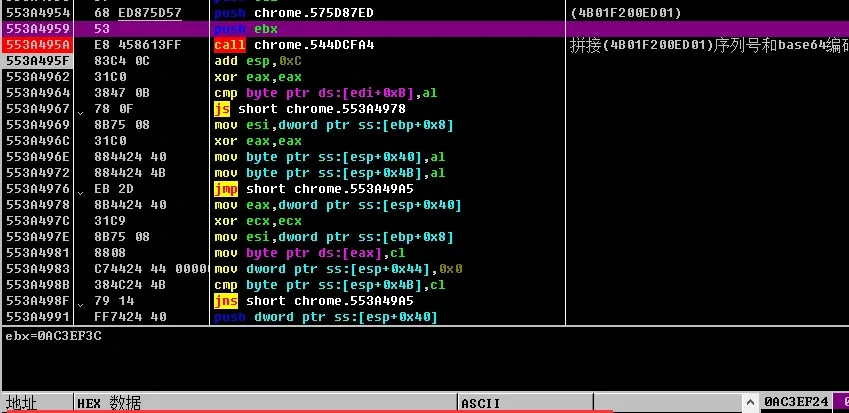The width and height of the screenshot is (849, 413).
Task: Select hex bytes 'EB 2D'
Action: pos(114,189)
